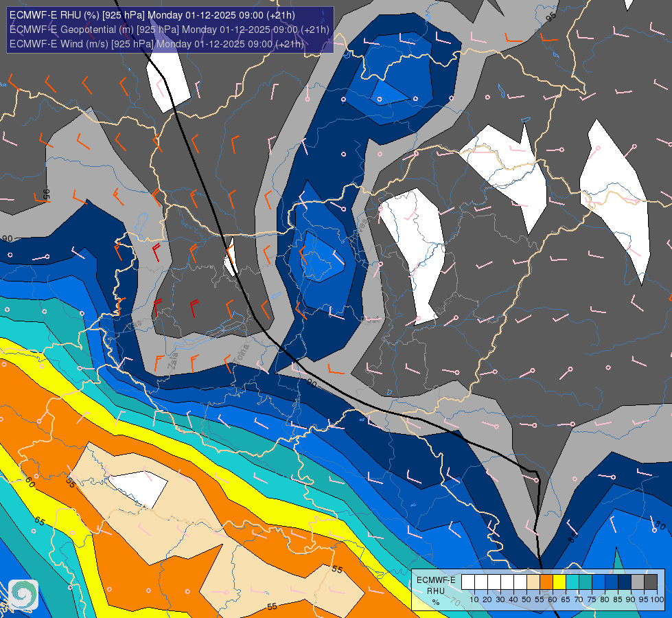Pick the bright blue 75–80 legend swatch
Viewport: 672px width, 618px height.
599,582
